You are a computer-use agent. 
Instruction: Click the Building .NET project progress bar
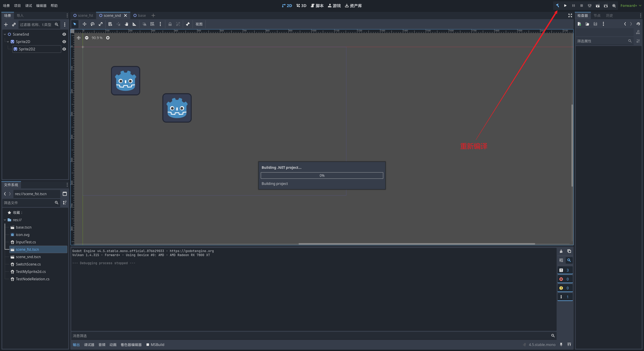[x=322, y=175]
